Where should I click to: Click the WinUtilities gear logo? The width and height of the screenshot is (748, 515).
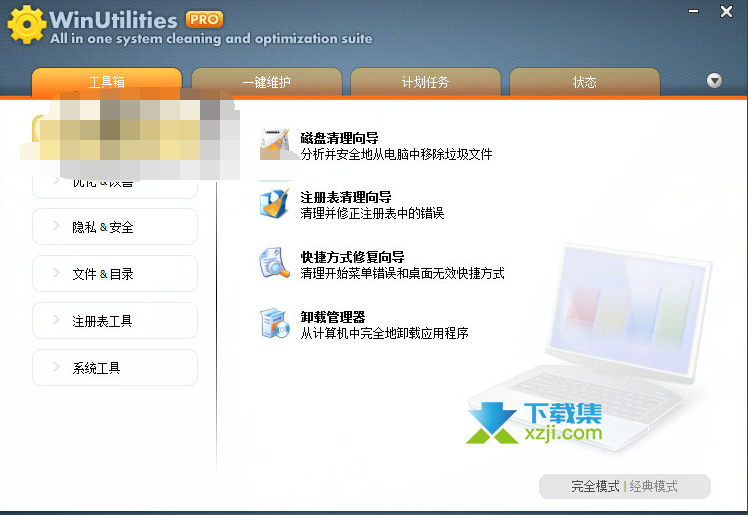pos(27,24)
